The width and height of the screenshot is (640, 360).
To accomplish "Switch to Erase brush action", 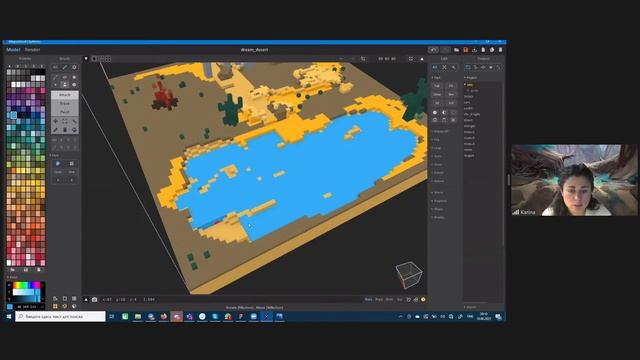I will (x=65, y=103).
